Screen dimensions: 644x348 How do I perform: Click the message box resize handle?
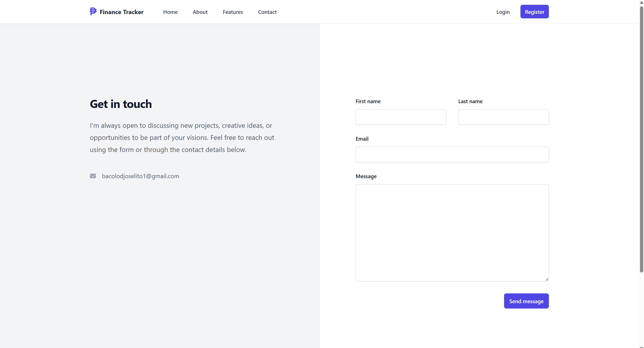click(547, 279)
